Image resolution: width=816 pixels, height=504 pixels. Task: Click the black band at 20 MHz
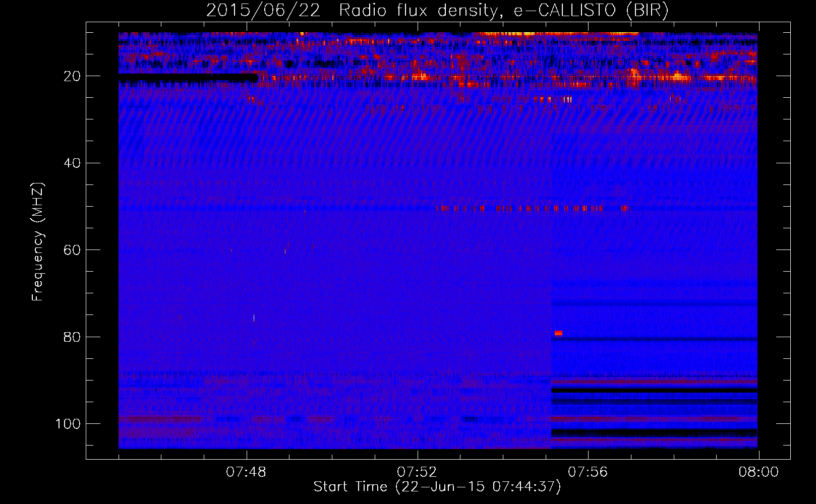[188, 78]
